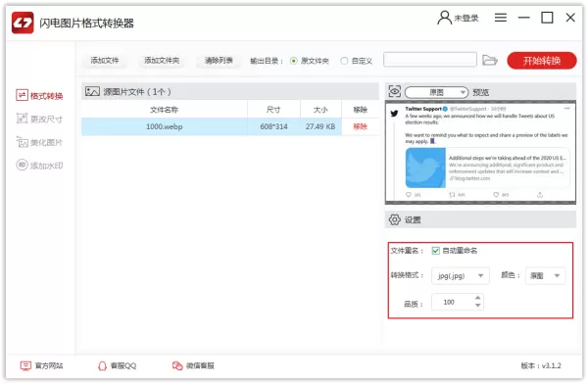Select the 原文件夹 radio button
Screen dimensions: 588x384
tap(294, 61)
